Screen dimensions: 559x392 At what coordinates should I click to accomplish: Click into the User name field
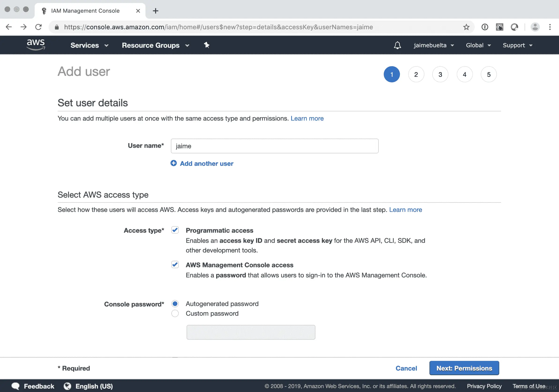pyautogui.click(x=274, y=146)
